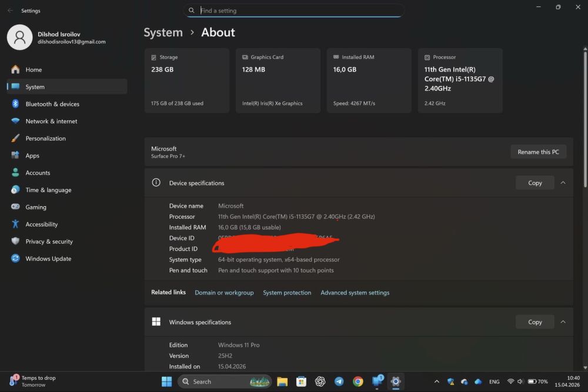Click the taskbar Search box
Image resolution: width=588 pixels, height=392 pixels.
click(224, 381)
